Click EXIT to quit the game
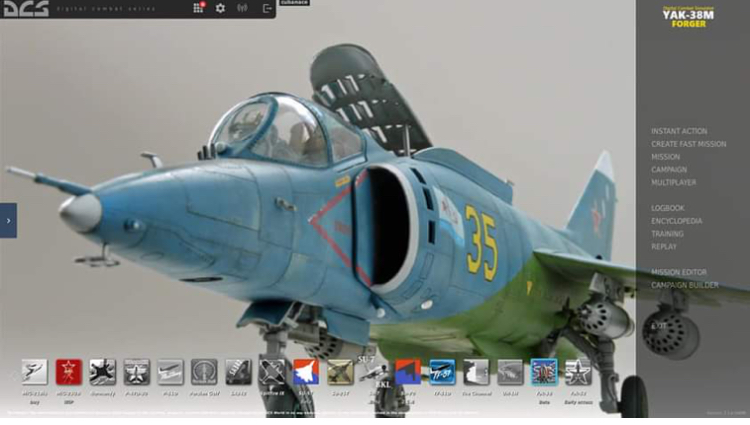 click(x=659, y=326)
